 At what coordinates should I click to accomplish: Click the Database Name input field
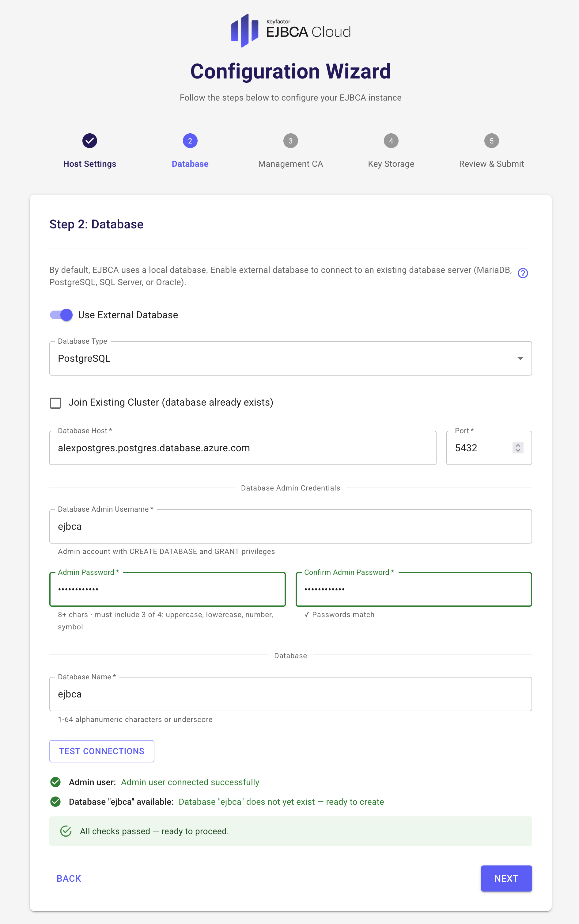pos(291,694)
